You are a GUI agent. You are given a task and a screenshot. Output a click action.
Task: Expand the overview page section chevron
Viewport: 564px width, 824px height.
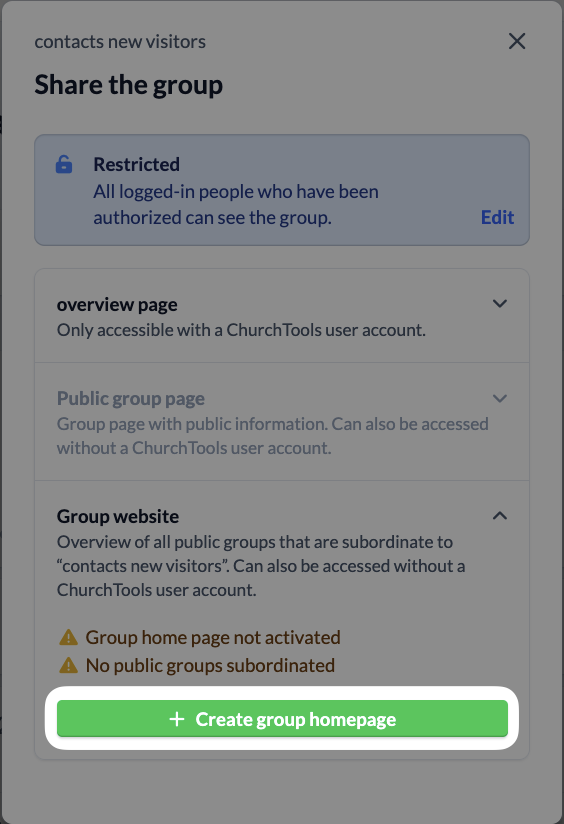click(500, 303)
